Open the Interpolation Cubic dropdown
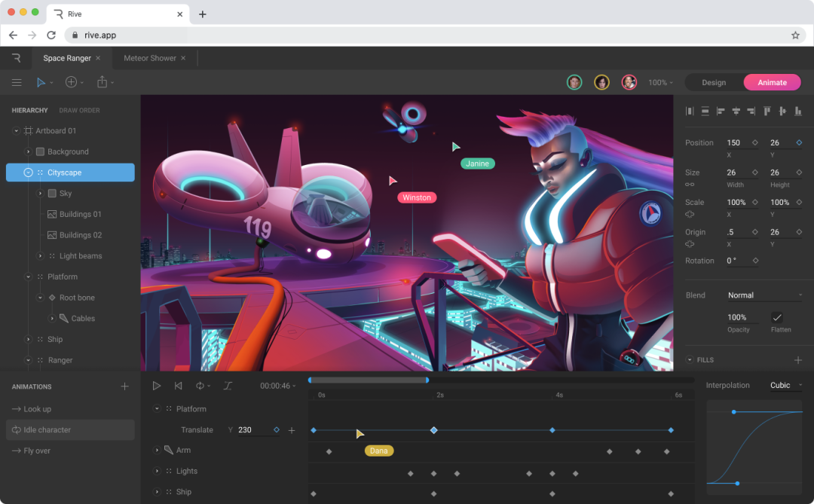 point(786,386)
